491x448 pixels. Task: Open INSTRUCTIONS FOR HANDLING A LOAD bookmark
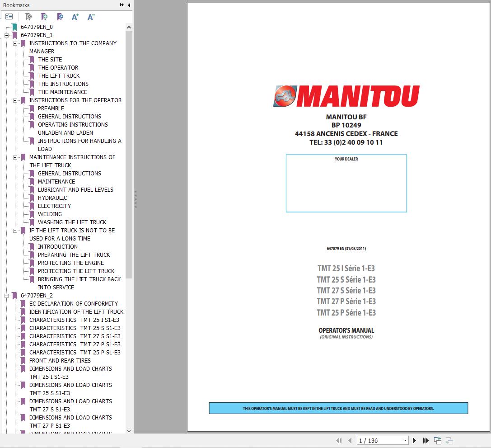(79, 145)
